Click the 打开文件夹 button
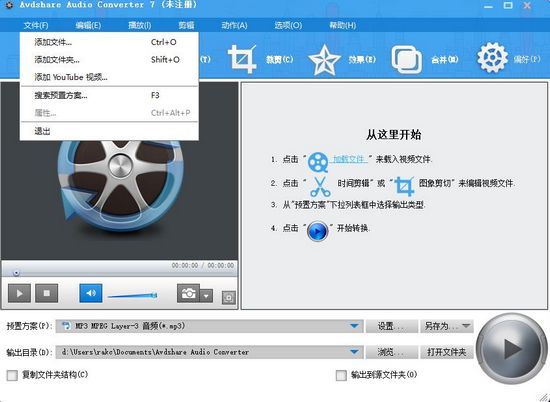The height and width of the screenshot is (402, 550). (447, 352)
